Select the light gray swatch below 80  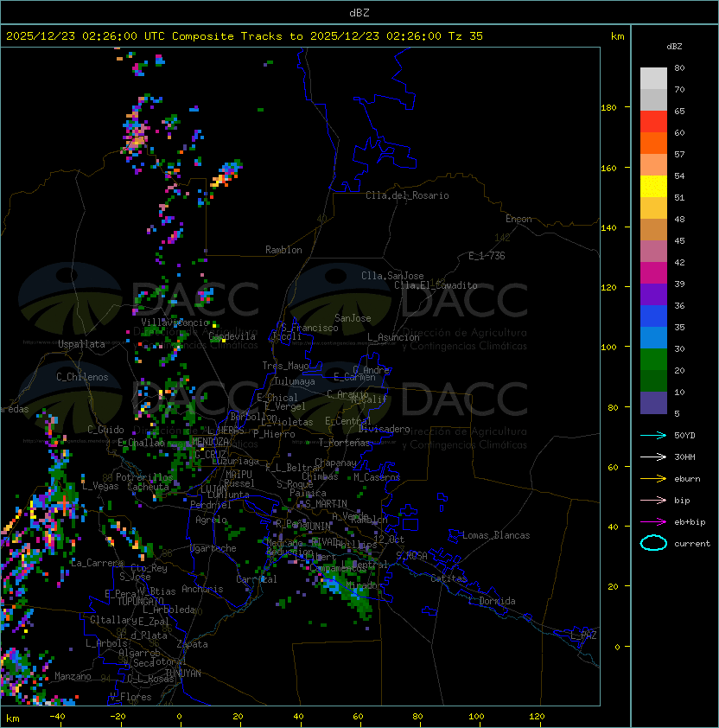(x=653, y=78)
